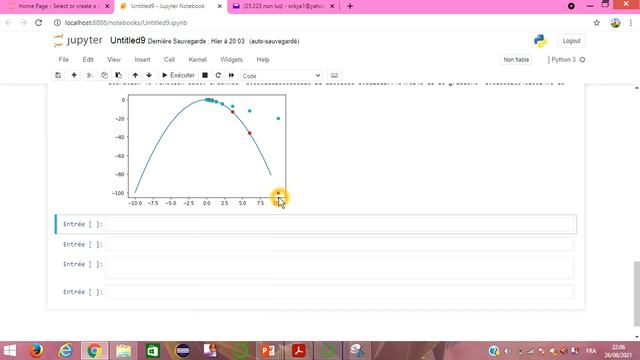Screen dimensions: 640x360
Task: Click the Non fiable trust button
Action: tap(516, 60)
